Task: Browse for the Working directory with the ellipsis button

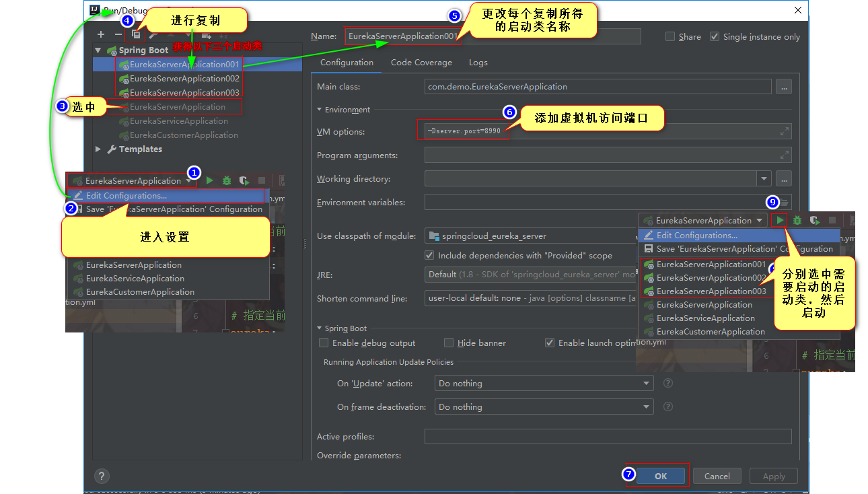Action: (784, 179)
